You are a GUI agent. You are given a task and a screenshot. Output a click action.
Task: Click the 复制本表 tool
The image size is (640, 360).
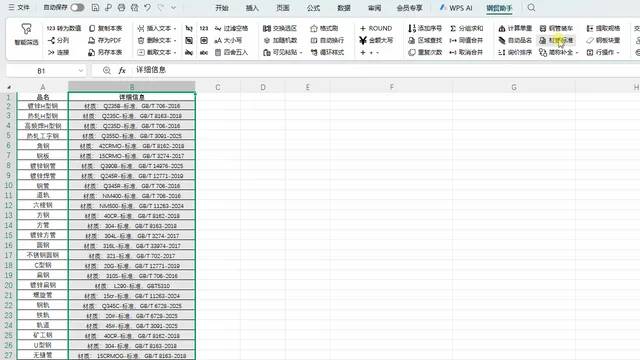[105, 28]
